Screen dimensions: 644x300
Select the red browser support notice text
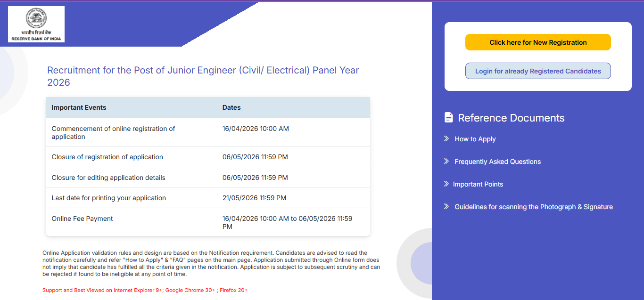tap(145, 290)
